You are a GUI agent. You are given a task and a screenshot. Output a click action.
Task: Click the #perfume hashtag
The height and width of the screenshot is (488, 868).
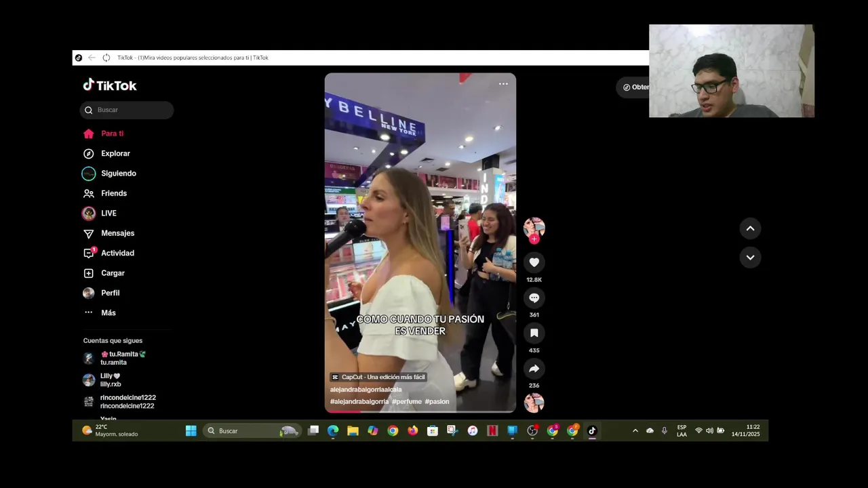[407, 401]
